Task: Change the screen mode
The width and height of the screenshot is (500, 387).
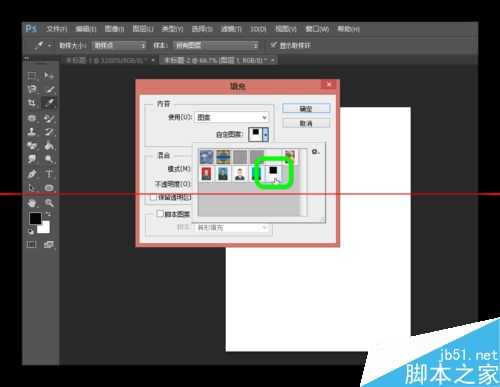Action: point(49,245)
